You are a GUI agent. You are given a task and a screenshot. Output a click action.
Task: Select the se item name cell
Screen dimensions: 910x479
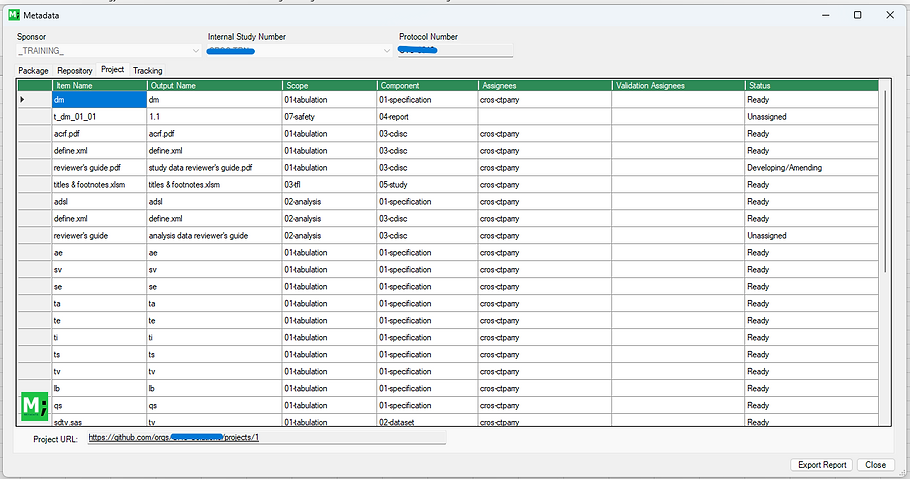click(x=99, y=287)
